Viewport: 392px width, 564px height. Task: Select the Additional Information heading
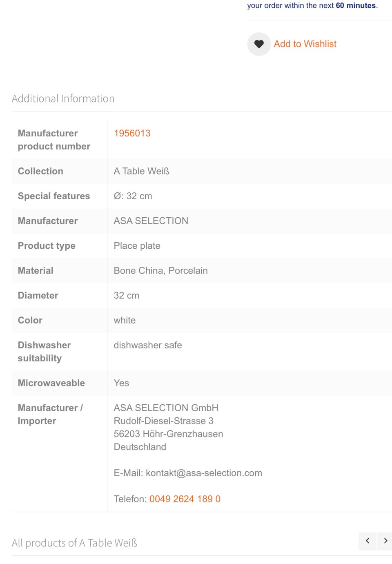coord(63,98)
